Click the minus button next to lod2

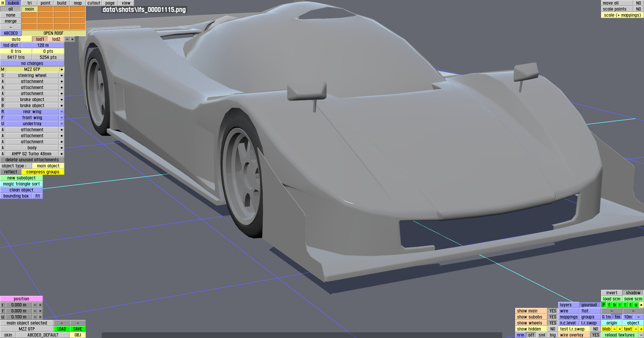coord(67,39)
